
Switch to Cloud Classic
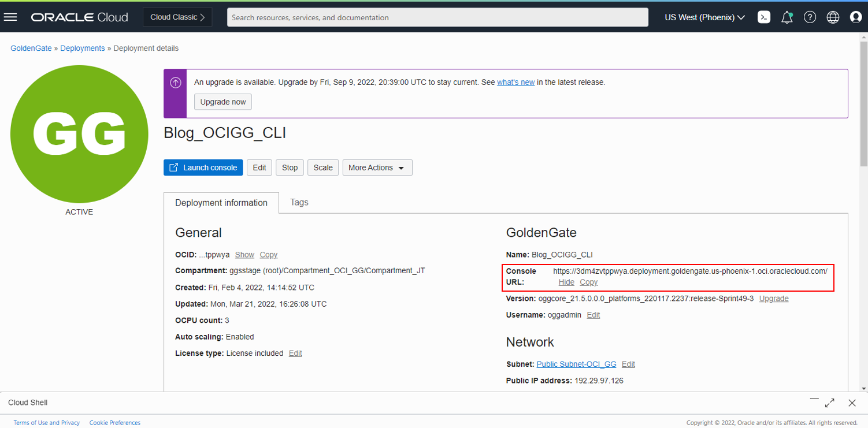(x=177, y=17)
